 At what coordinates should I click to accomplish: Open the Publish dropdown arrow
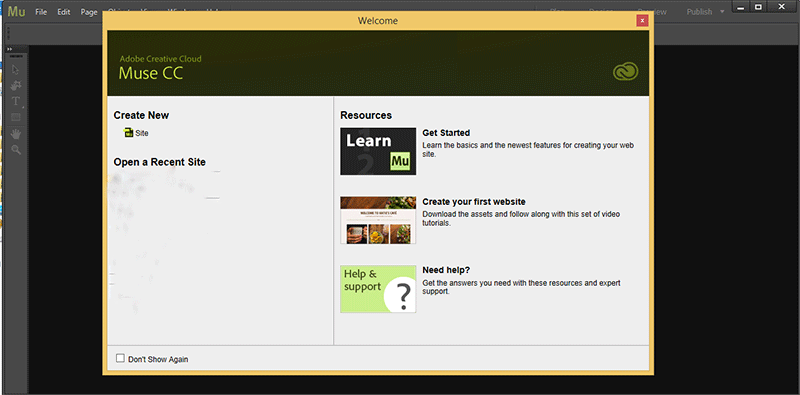point(722,12)
